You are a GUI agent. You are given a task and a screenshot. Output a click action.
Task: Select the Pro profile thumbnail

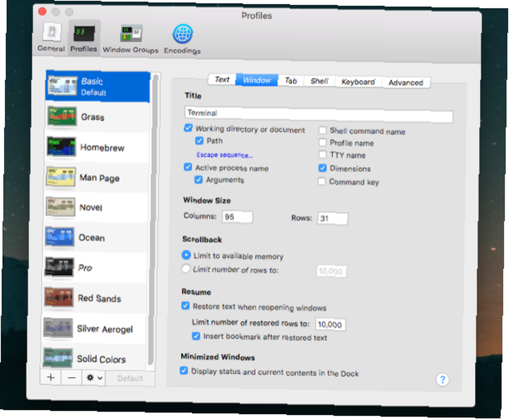coord(59,267)
